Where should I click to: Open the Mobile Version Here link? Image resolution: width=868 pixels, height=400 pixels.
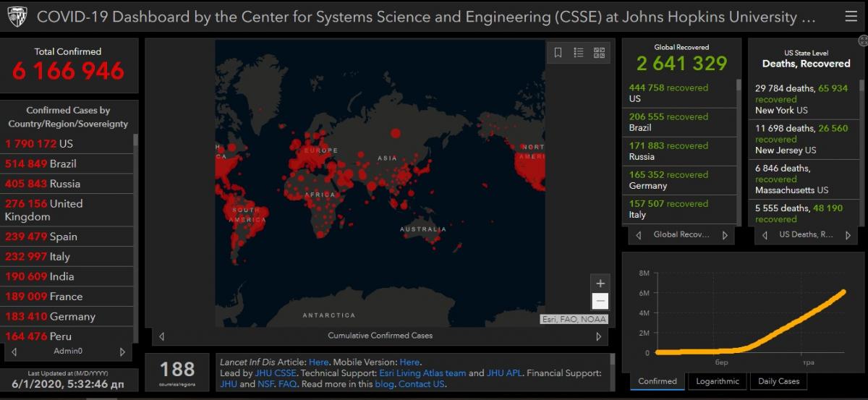409,362
